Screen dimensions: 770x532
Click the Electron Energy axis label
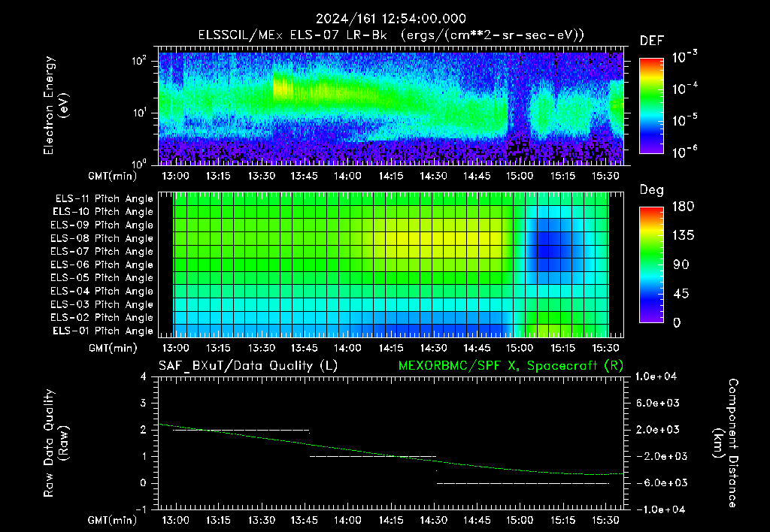[x=55, y=105]
